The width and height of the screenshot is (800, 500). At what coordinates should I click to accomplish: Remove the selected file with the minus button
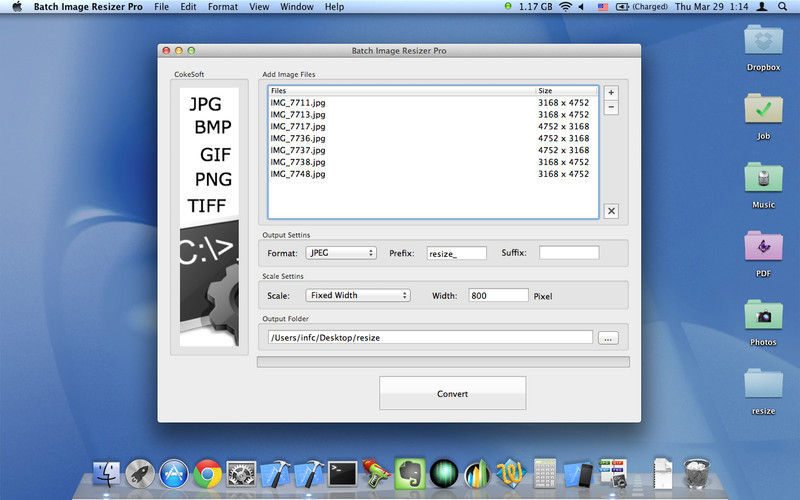coord(611,107)
